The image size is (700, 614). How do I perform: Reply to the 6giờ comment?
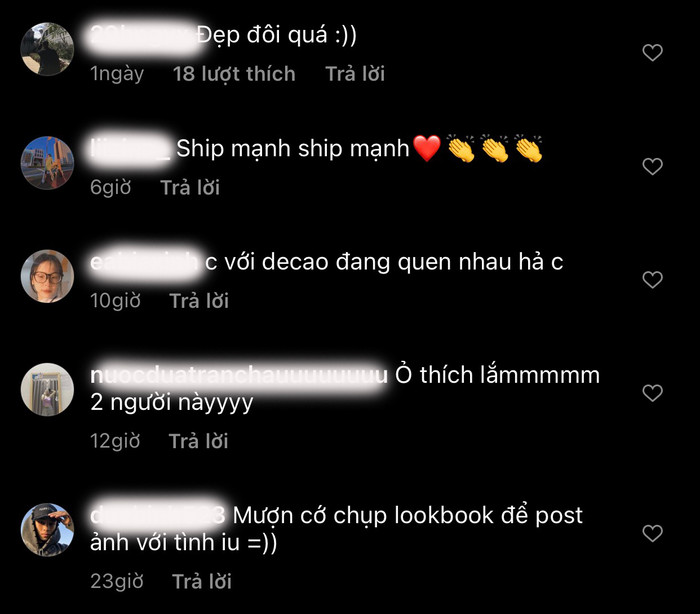[190, 188]
